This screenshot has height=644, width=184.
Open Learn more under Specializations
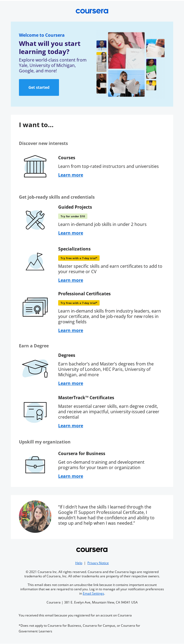(70, 280)
